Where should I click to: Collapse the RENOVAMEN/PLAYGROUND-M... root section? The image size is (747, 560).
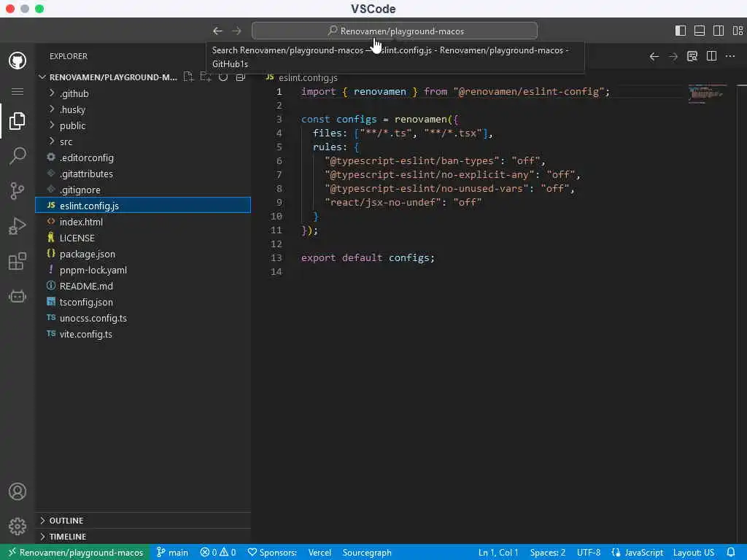tap(109, 77)
